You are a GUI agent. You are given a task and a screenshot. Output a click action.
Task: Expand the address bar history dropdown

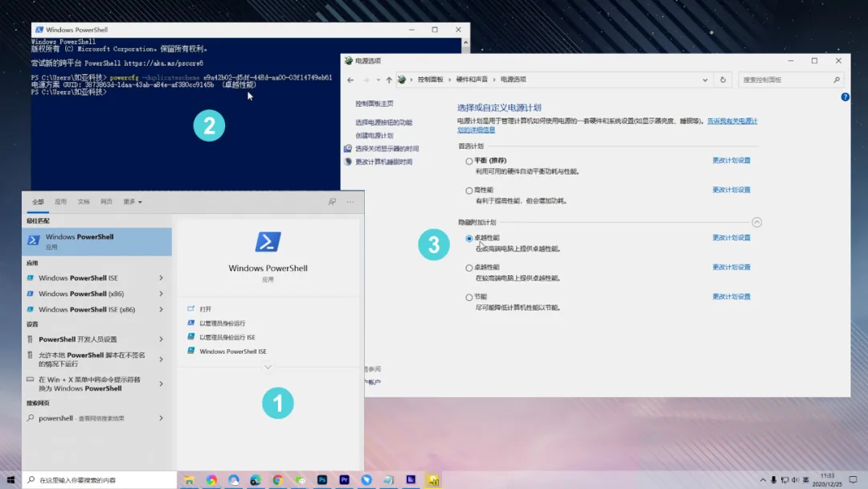[x=705, y=80]
